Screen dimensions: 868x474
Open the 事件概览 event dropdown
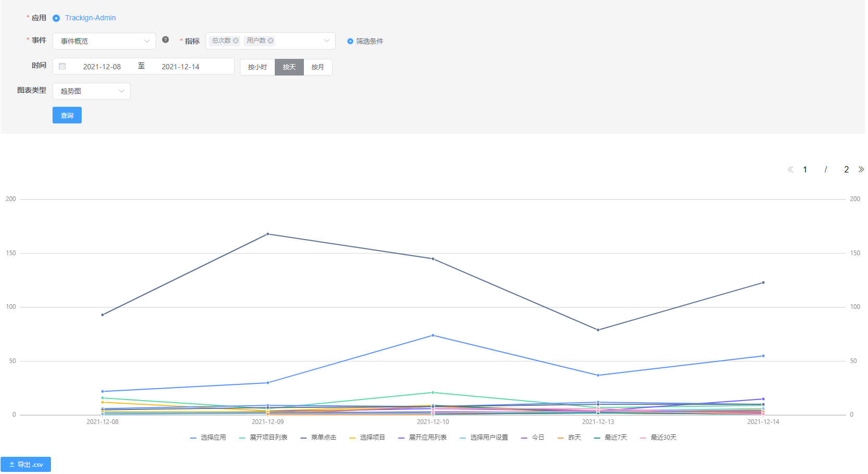(104, 41)
